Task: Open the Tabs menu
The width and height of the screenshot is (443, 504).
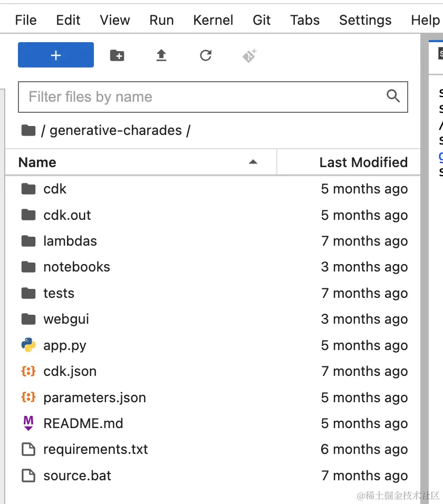Action: pyautogui.click(x=305, y=20)
